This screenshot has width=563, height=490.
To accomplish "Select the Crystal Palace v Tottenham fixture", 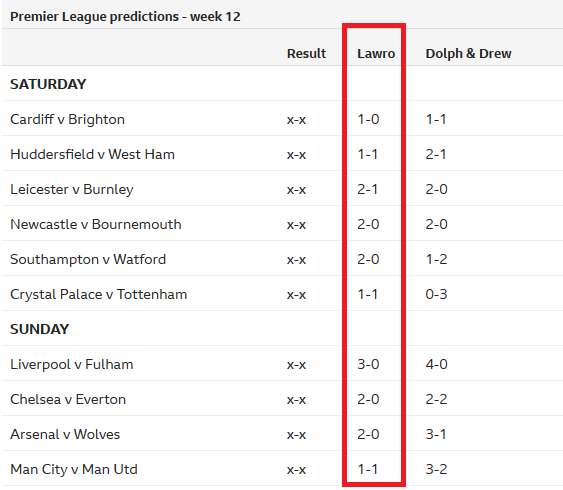I will (x=99, y=294).
